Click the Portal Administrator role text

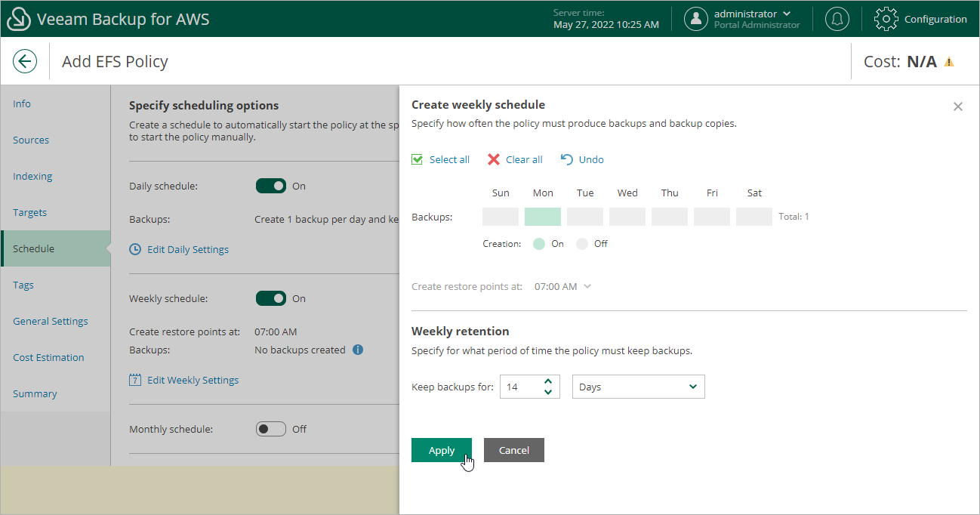pos(757,25)
